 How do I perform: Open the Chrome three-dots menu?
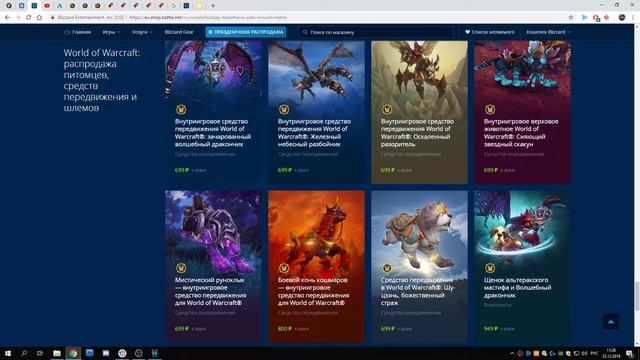(x=633, y=18)
